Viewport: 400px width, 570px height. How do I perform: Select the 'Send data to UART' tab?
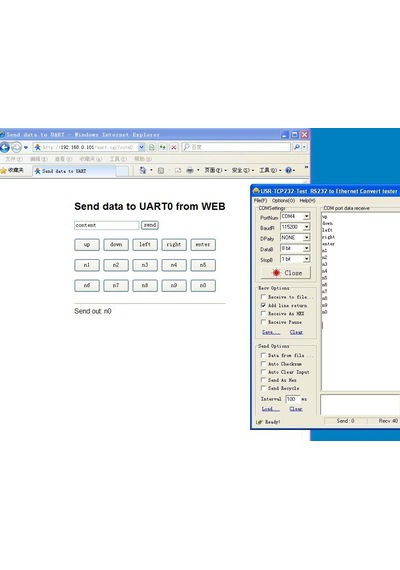74,171
